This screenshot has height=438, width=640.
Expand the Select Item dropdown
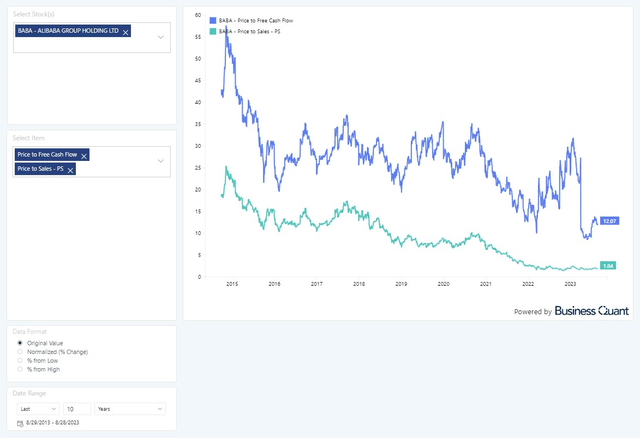[162, 160]
